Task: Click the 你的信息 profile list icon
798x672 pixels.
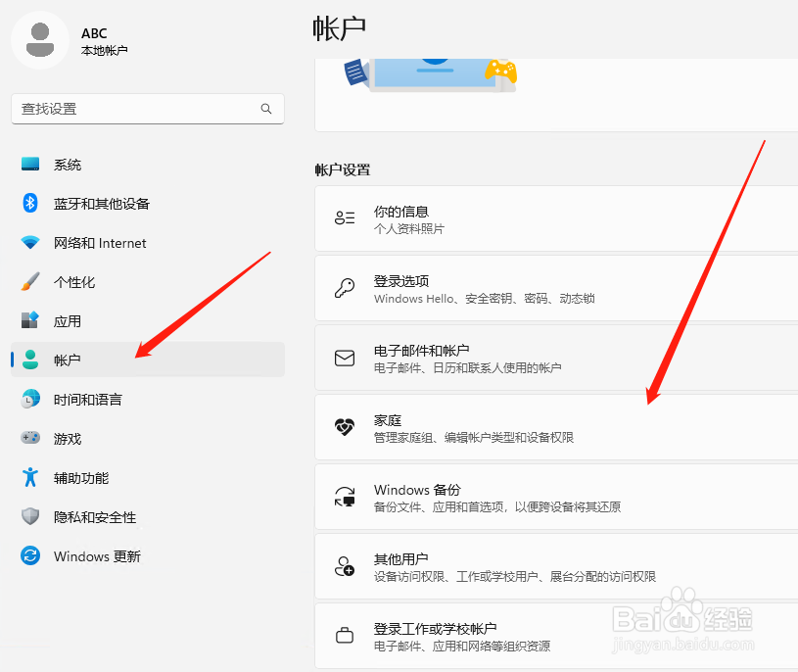Action: [345, 217]
